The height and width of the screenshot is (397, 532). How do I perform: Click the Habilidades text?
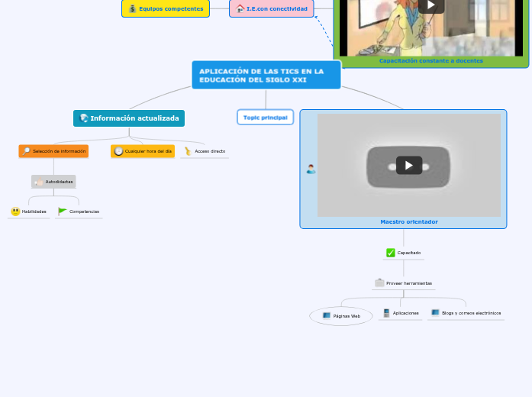[x=34, y=211]
